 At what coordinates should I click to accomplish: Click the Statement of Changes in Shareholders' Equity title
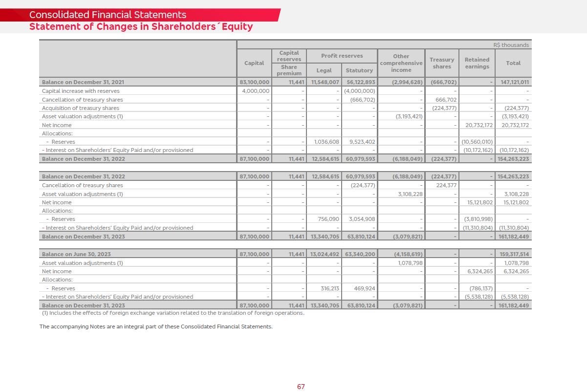point(141,26)
